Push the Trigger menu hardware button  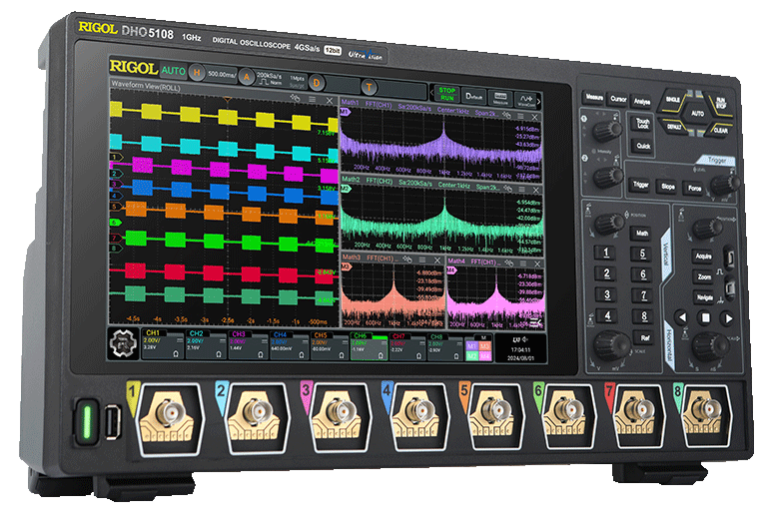point(640,185)
